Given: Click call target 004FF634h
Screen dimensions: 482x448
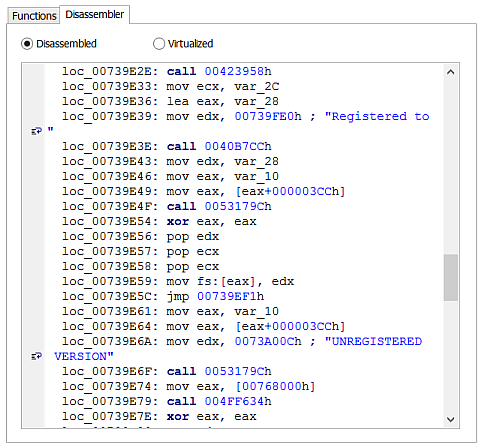Looking at the screenshot, I should pyautogui.click(x=238, y=401).
